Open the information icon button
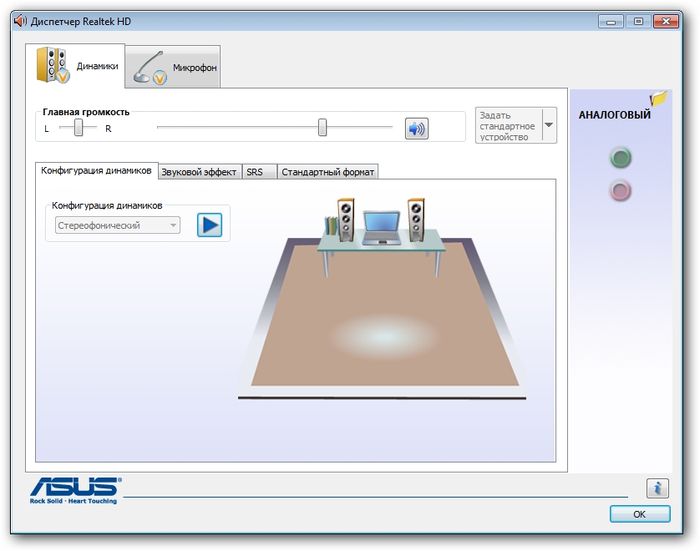This screenshot has height=551, width=700. [x=657, y=488]
